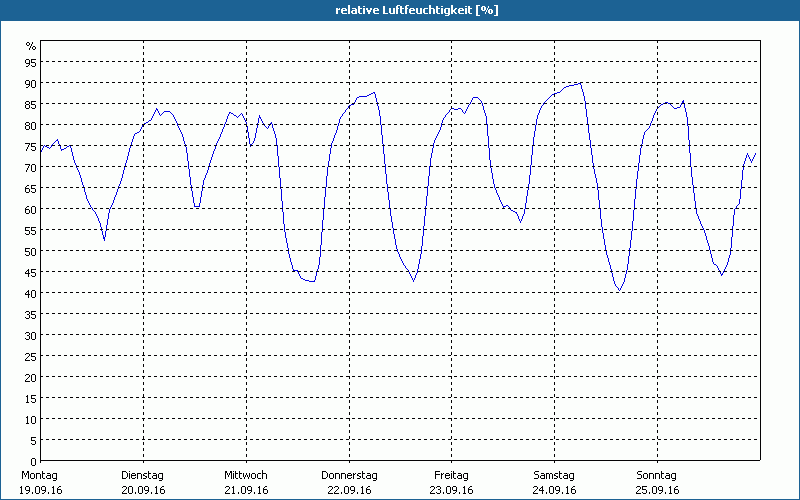
Task: Click the Saturday humidity minimum near 40%
Action: 619,290
